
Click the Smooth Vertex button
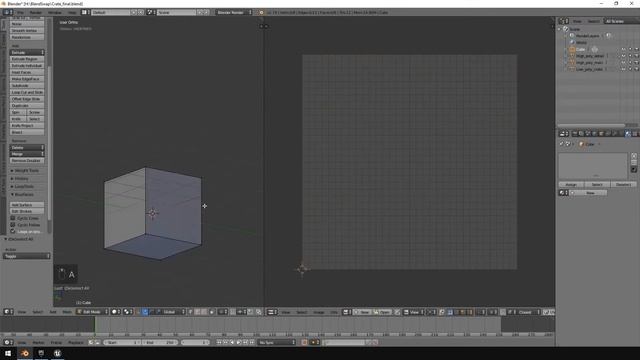pyautogui.click(x=27, y=31)
